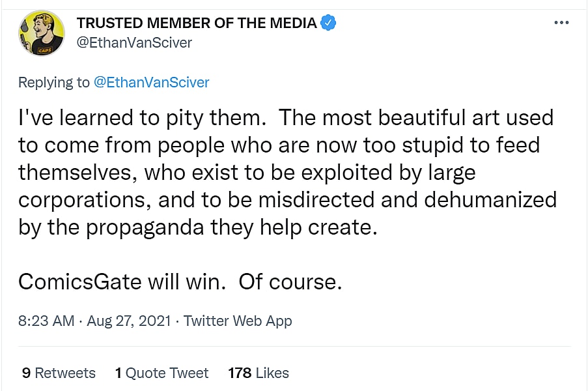View the 9 Retweets list
Viewport: 588px width, 391px height.
pos(59,373)
